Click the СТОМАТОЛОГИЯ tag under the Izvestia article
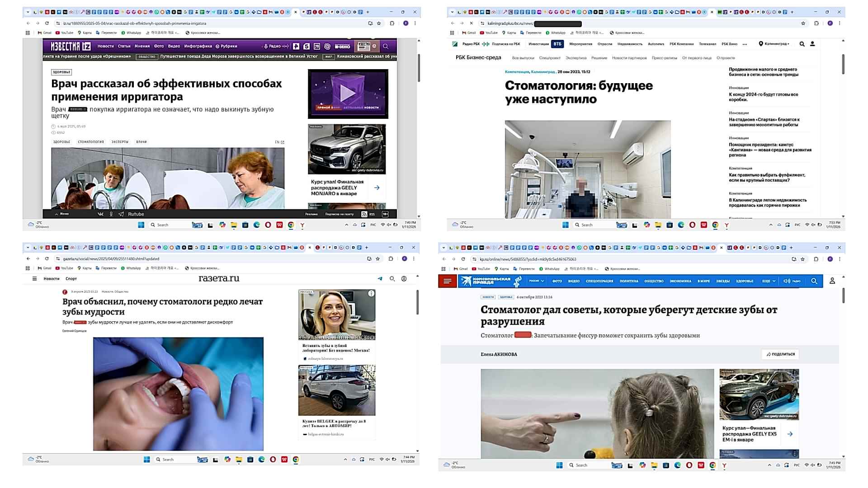This screenshot has height=488, width=868. point(91,142)
